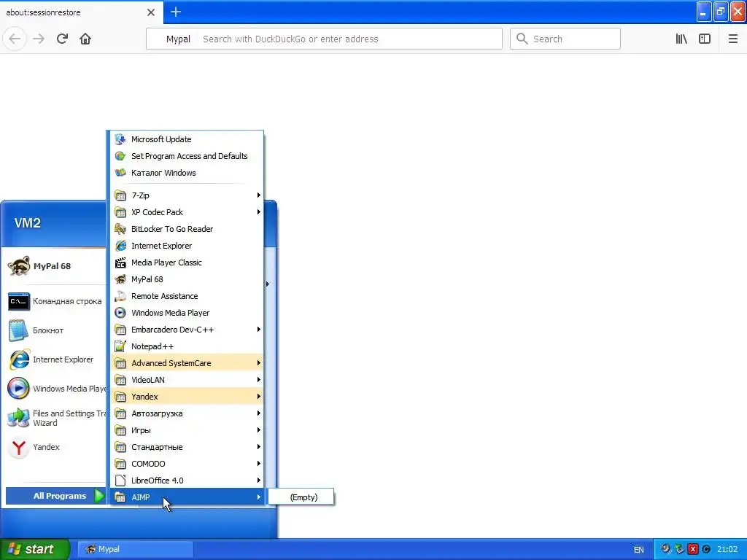Click the clock-like tray icon beside 21:02
This screenshot has width=747, height=560.
click(706, 549)
